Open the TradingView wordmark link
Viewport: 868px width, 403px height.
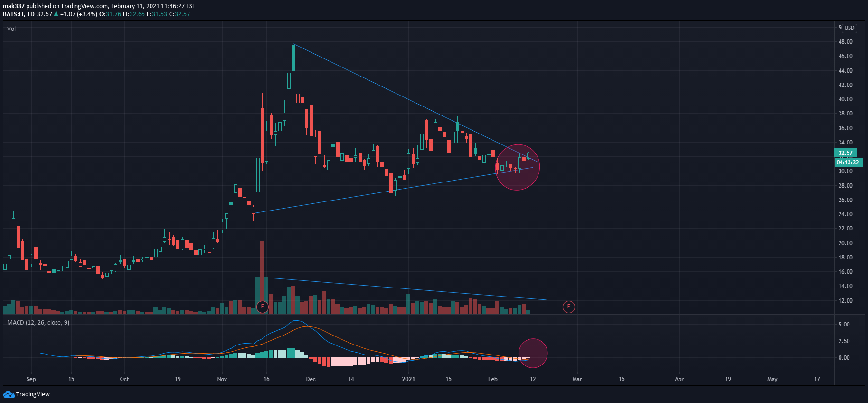tap(33, 394)
